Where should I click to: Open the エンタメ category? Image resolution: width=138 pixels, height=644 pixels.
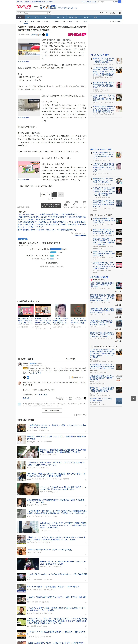[x=47, y=21]
